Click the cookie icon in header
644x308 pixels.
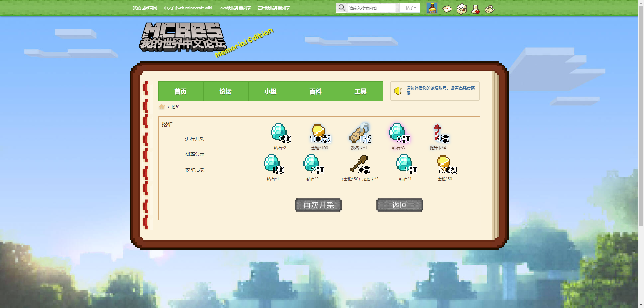coord(490,9)
